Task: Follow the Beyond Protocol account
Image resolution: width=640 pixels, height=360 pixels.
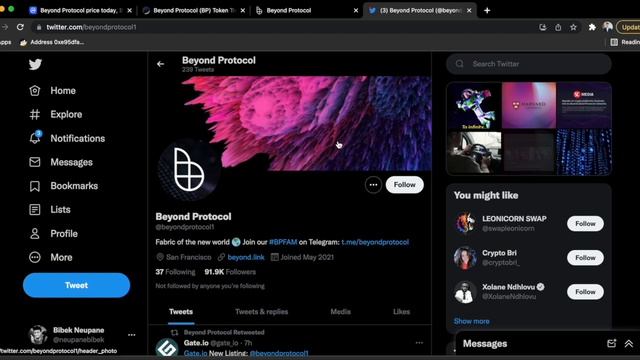Action: coord(404,185)
